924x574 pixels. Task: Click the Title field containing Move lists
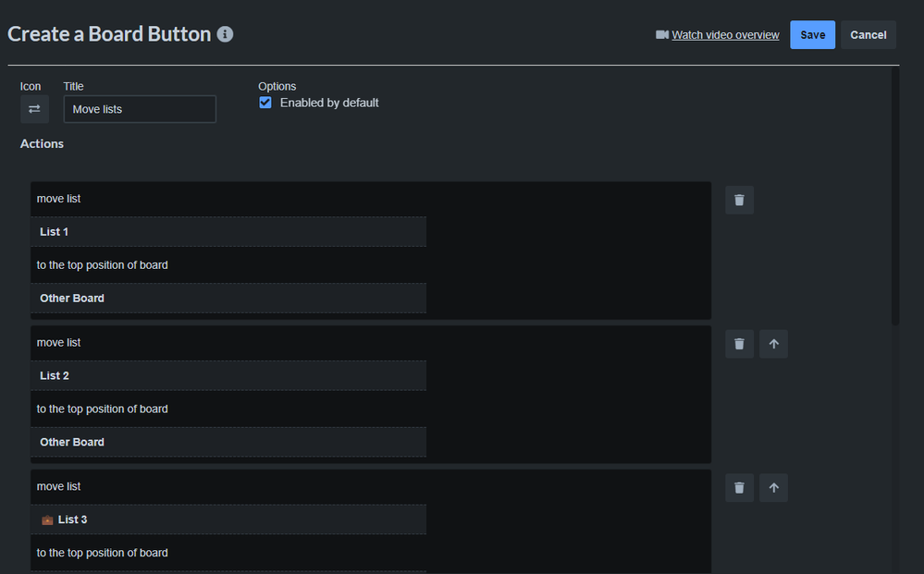click(x=140, y=109)
